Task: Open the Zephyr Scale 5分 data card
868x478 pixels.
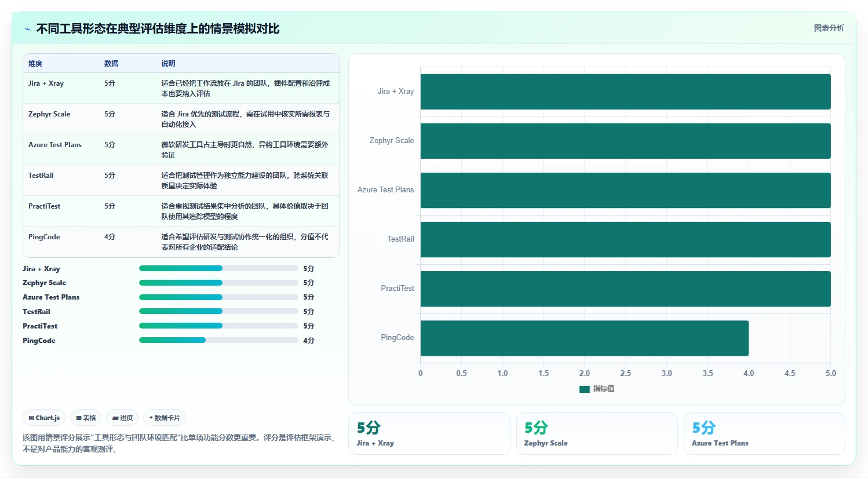Action: coord(597,433)
